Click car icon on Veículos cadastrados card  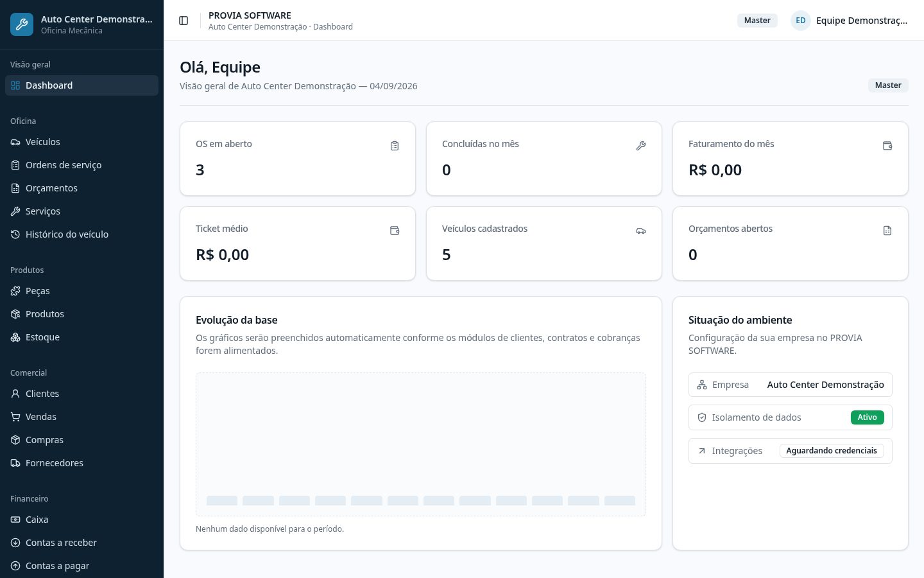(x=641, y=231)
